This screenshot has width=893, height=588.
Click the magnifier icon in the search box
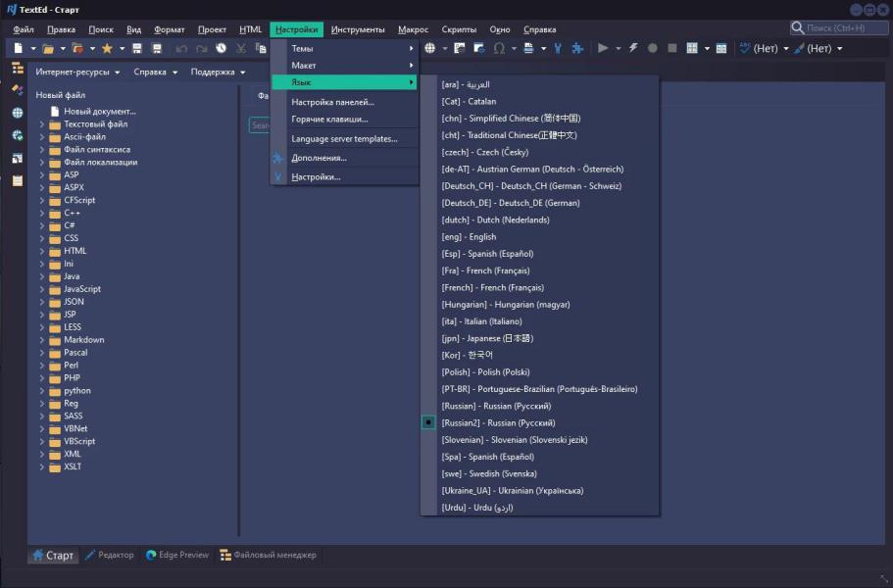tap(797, 27)
